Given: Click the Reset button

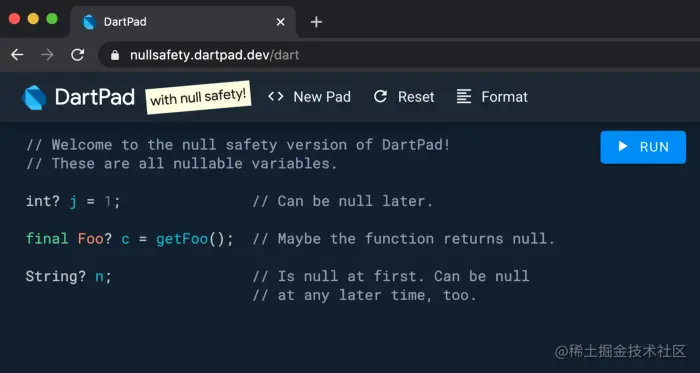Looking at the screenshot, I should click(404, 97).
